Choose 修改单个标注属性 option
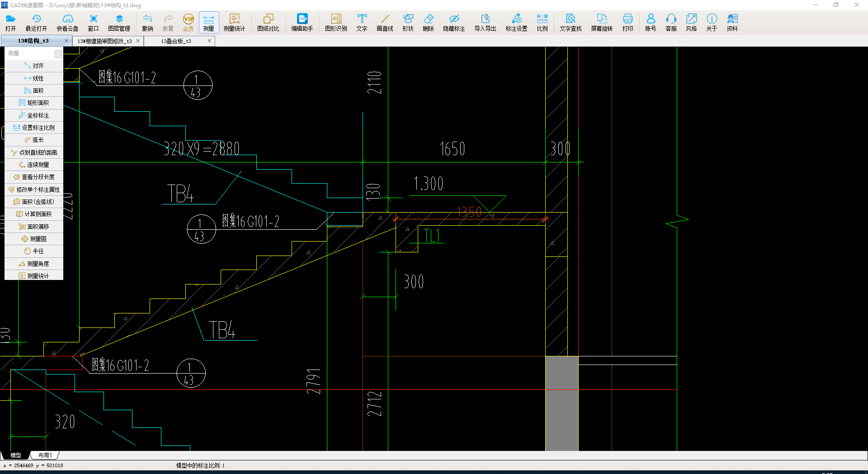The width and height of the screenshot is (868, 474). 34,190
